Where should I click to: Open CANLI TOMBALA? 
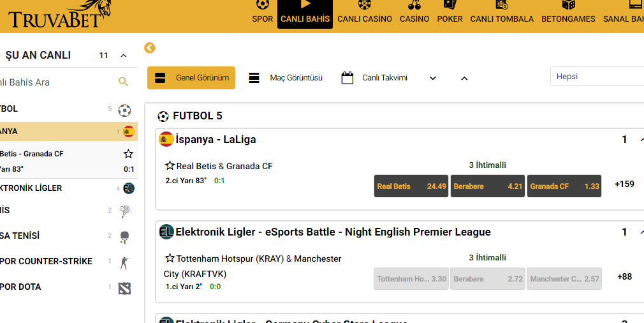[502, 12]
